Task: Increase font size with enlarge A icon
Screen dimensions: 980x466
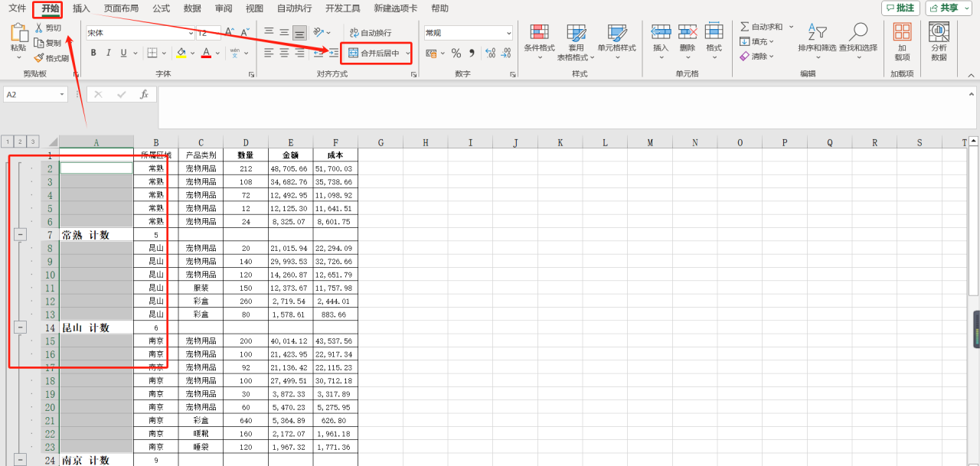Action: 229,33
